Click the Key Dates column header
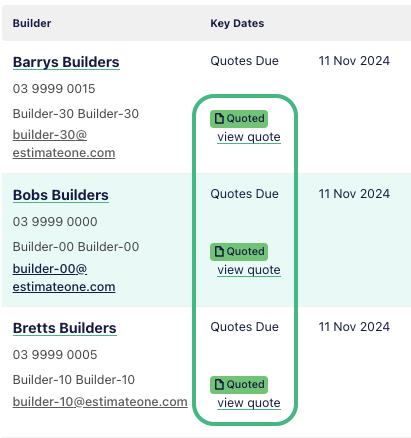The height and width of the screenshot is (438, 411). tap(237, 23)
